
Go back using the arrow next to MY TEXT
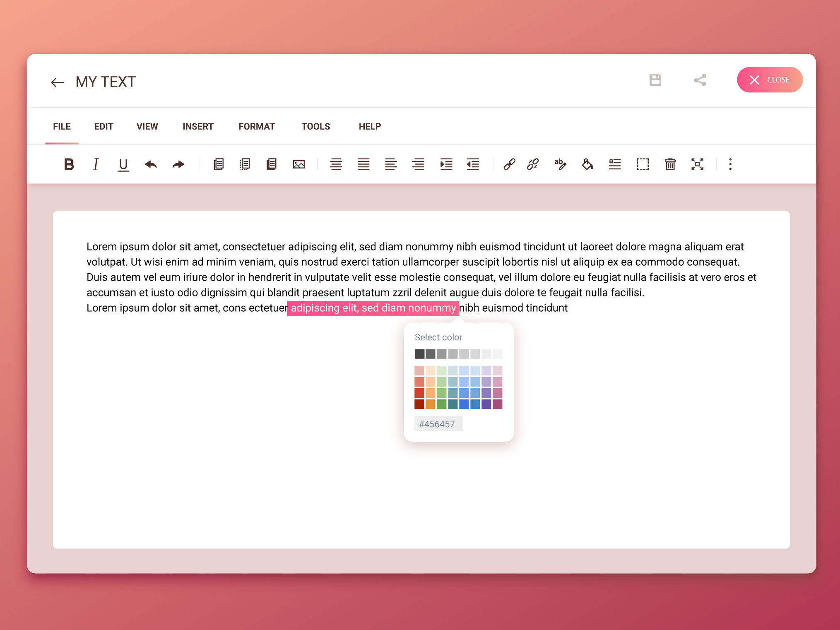click(x=58, y=82)
